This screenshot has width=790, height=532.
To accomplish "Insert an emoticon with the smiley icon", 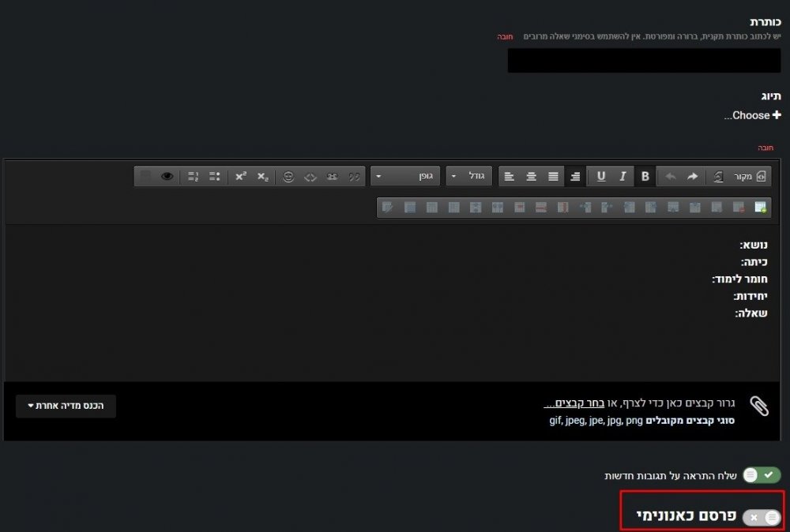I will click(288, 177).
